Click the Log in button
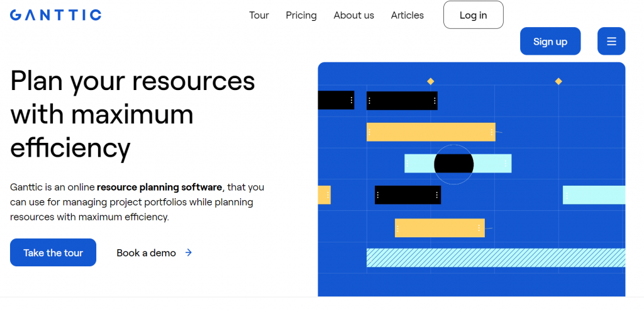The width and height of the screenshot is (644, 311). tap(473, 15)
